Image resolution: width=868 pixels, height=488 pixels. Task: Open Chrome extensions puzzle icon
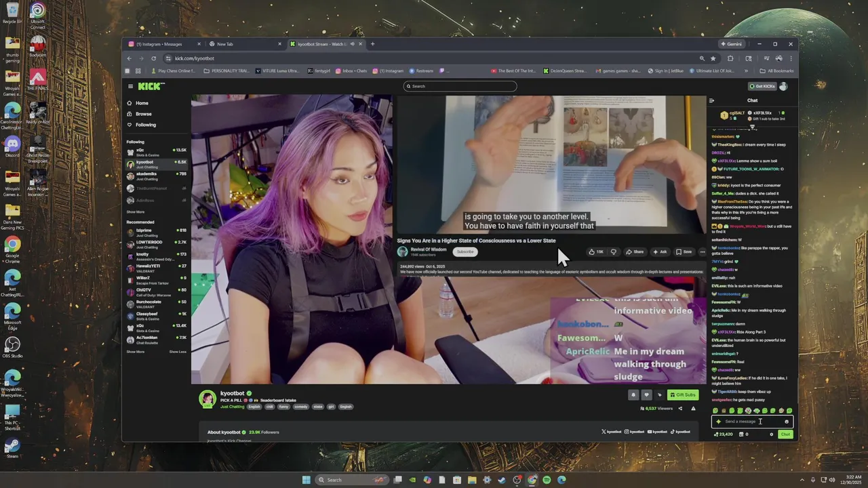pyautogui.click(x=730, y=58)
